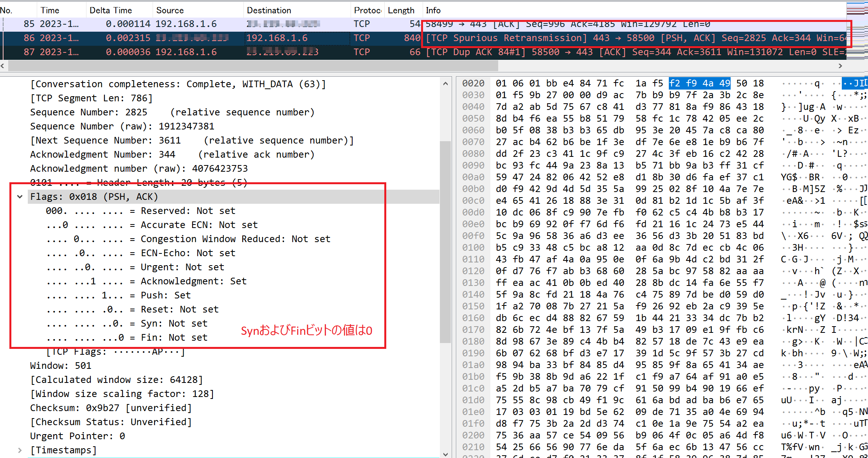Screen dimensions: 868x458
Task: Select Next Sequence Number: 3611 line
Action: tap(192, 140)
